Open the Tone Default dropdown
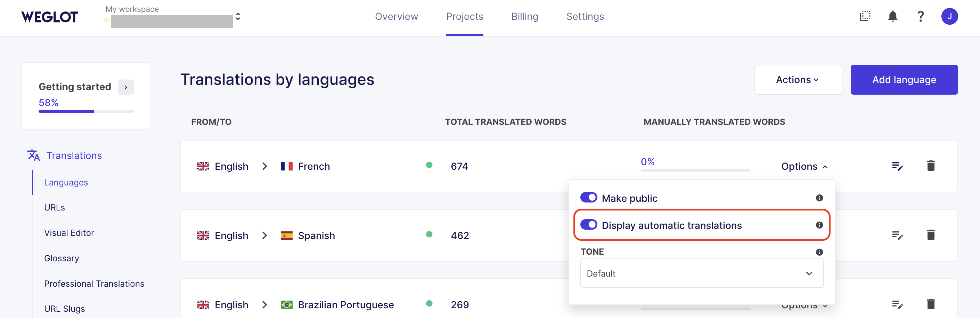The image size is (980, 318). click(x=702, y=273)
